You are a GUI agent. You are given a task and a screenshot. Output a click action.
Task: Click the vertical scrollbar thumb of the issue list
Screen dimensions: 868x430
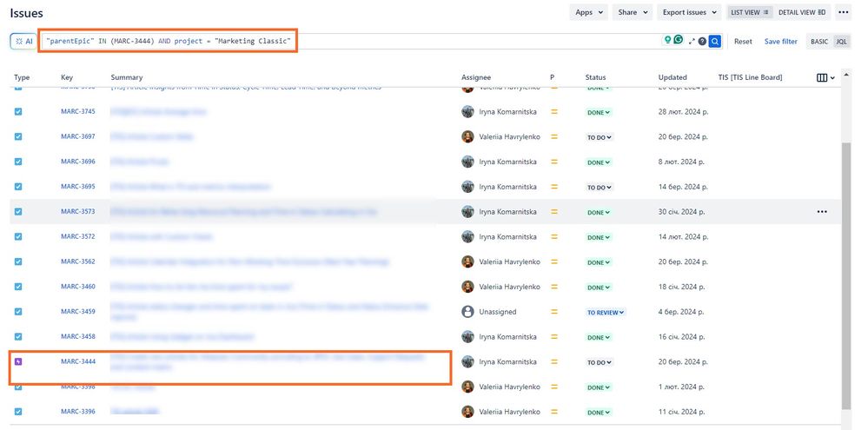click(845, 275)
